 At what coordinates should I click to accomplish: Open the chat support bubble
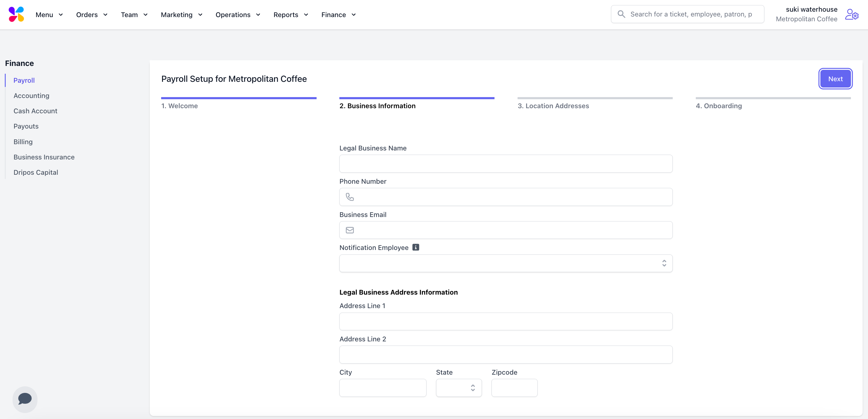(25, 399)
